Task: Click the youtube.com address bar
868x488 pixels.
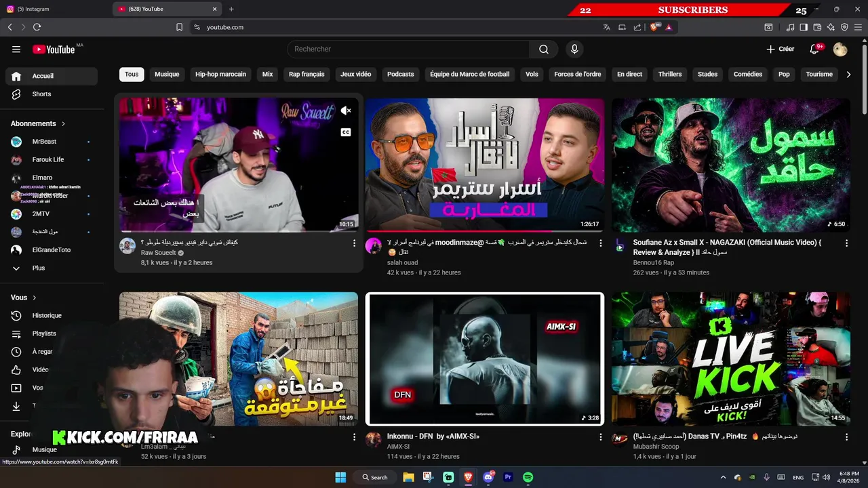Action: [x=393, y=27]
